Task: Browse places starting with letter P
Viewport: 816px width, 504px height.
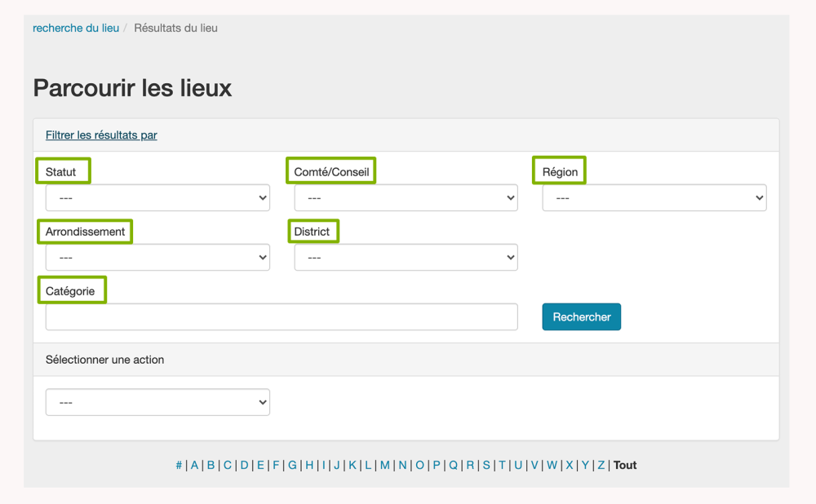Action: click(x=437, y=466)
